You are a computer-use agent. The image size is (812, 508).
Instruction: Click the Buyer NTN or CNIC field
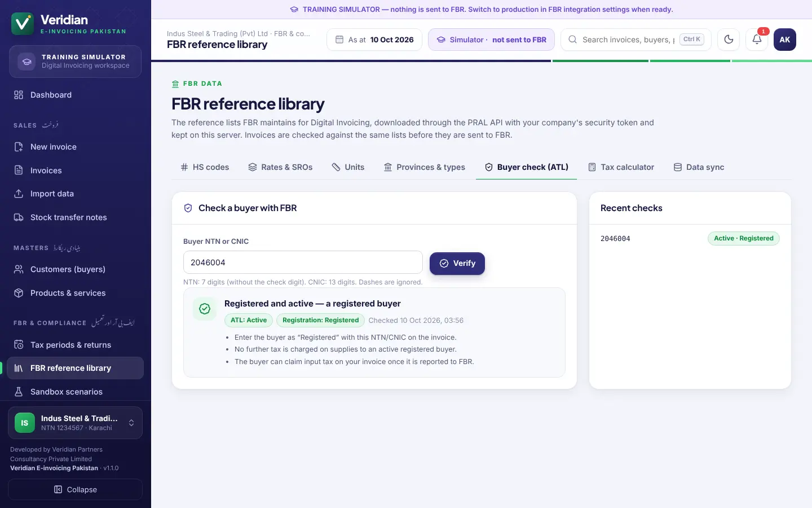pyautogui.click(x=303, y=262)
